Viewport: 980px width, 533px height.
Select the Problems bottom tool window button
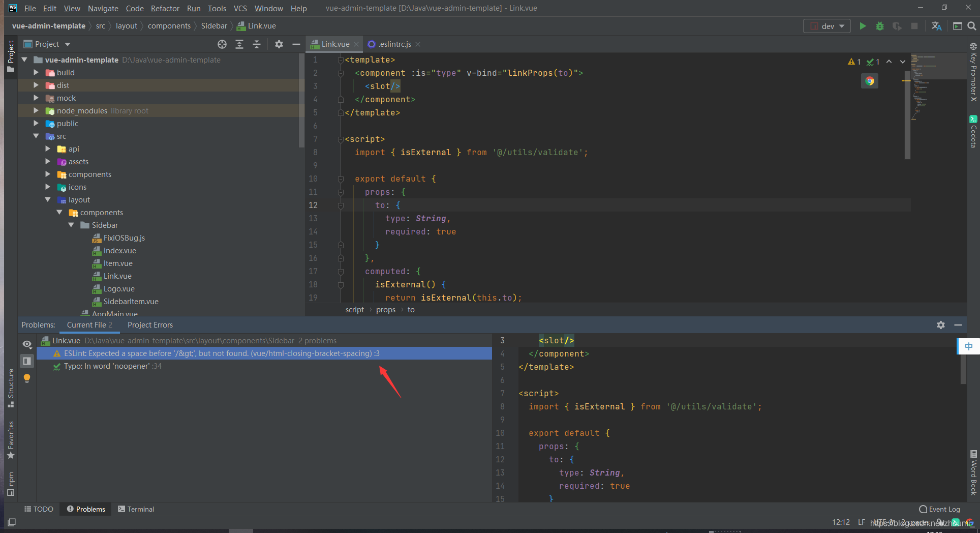[x=86, y=509]
